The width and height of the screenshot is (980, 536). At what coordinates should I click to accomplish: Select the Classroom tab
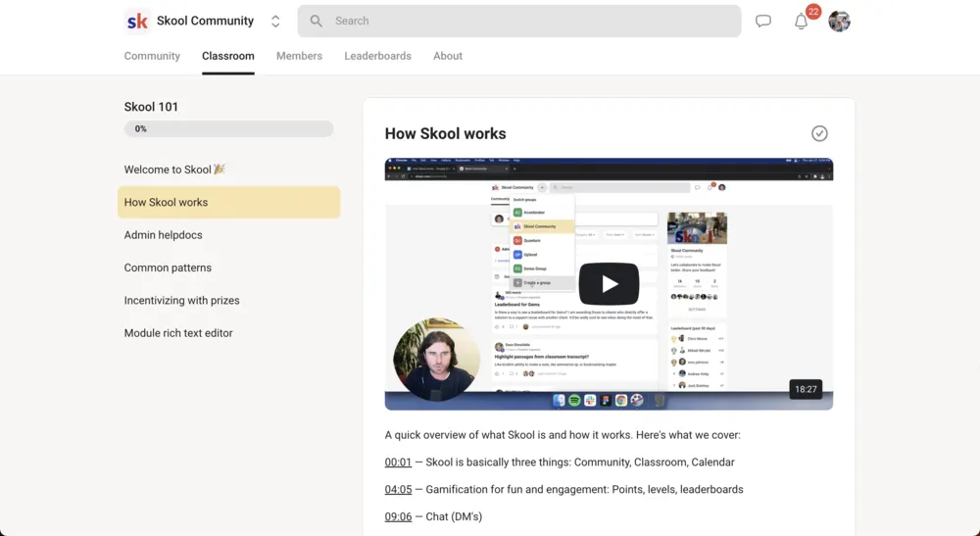(228, 56)
